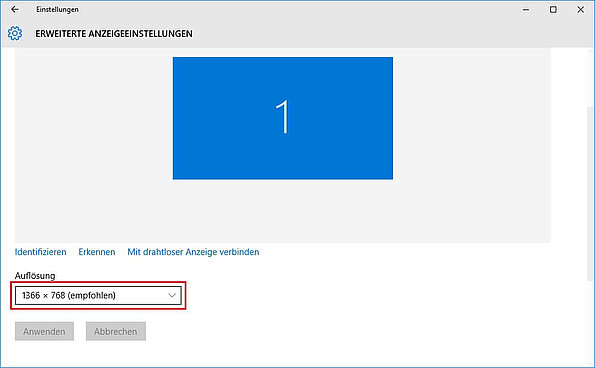This screenshot has width=595, height=368.
Task: Close the Einstellungen window
Action: [x=581, y=10]
